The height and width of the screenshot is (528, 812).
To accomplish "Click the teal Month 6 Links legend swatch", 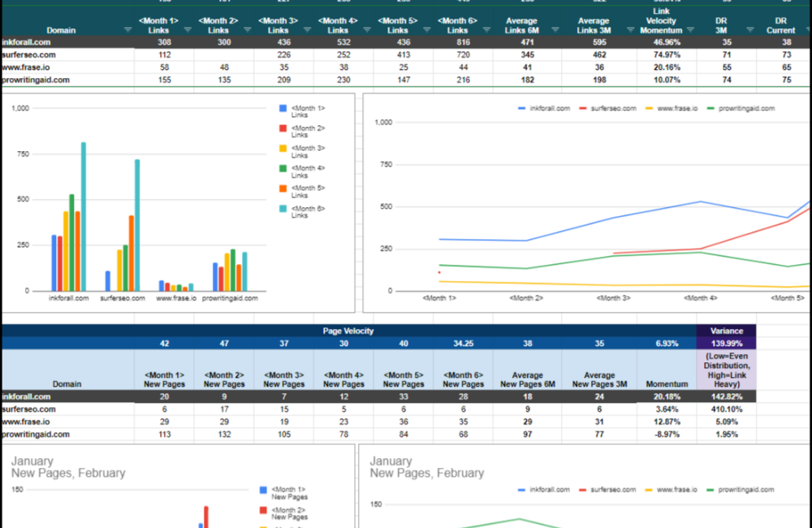I will click(x=283, y=208).
